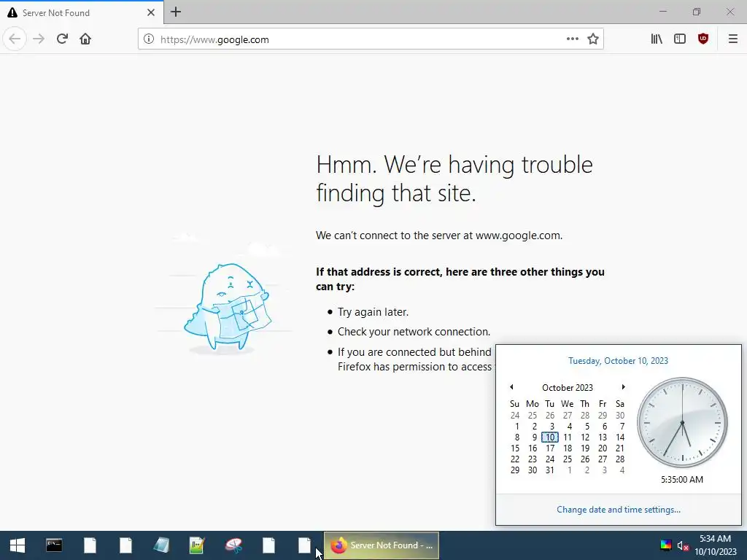Viewport: 747px width, 560px height.
Task: Switch to Firefox Server Not Found taskbar button
Action: pyautogui.click(x=381, y=545)
